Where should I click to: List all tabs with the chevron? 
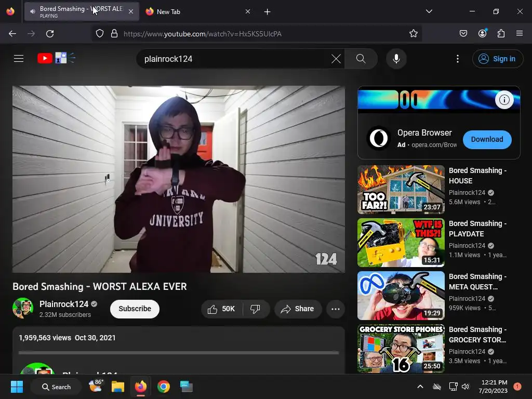click(x=429, y=11)
